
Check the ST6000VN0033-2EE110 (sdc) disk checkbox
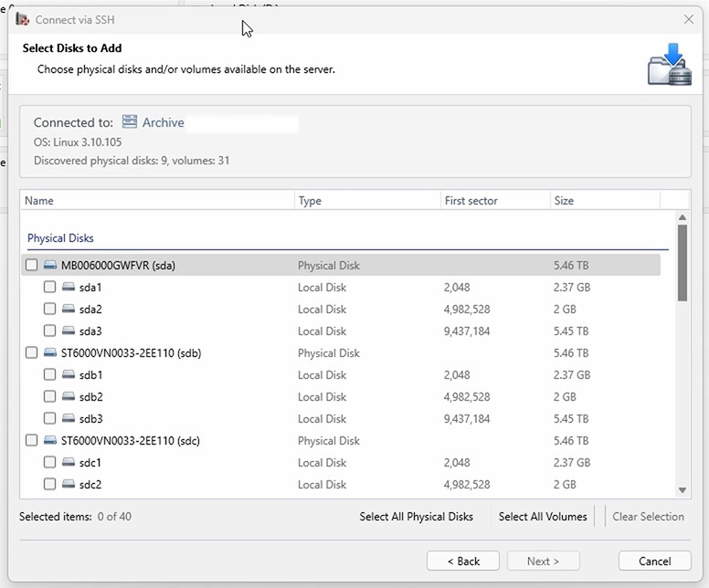click(32, 440)
